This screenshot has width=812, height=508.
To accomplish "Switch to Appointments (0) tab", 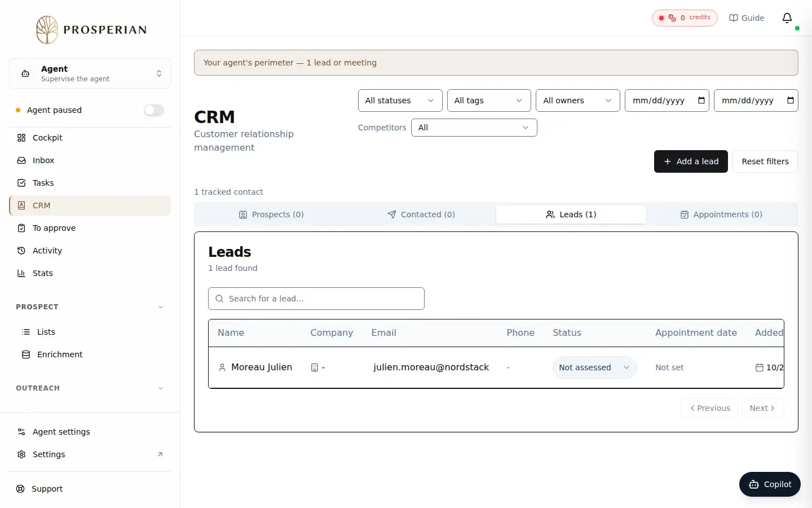I will (721, 214).
